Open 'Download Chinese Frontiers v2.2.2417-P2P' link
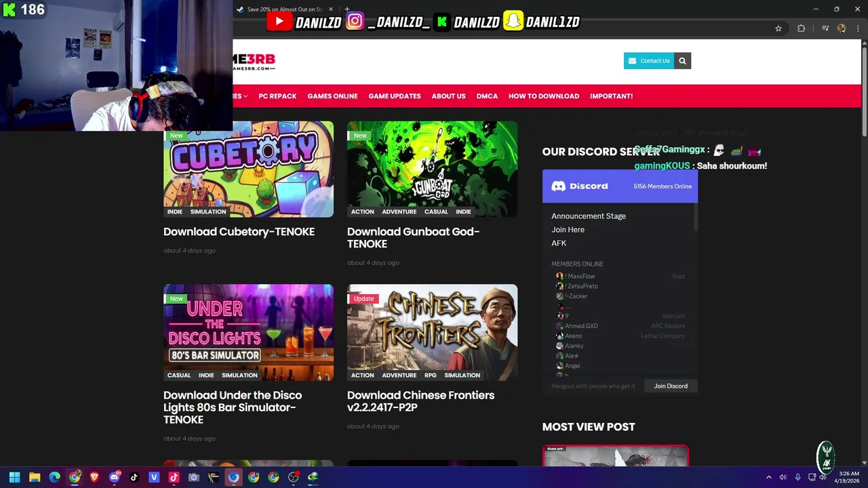The image size is (868, 488). pos(420,401)
